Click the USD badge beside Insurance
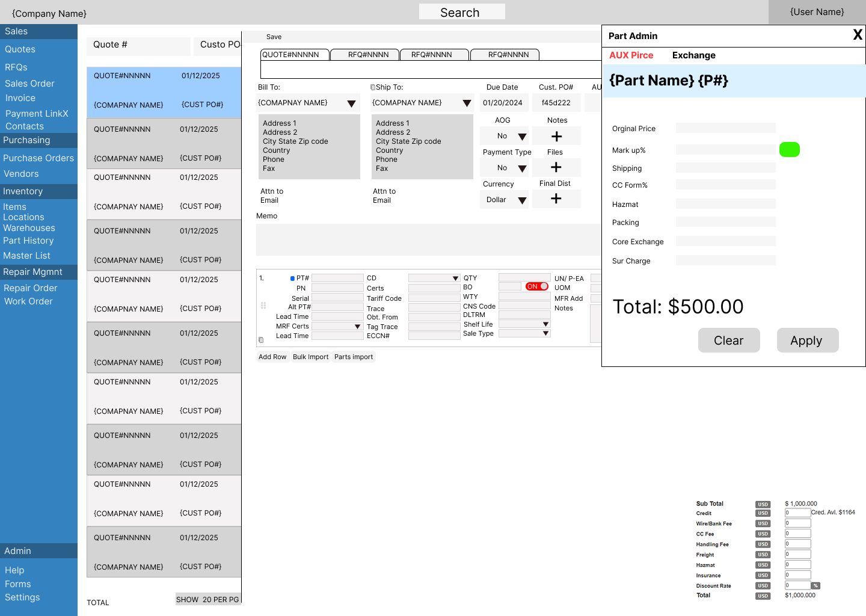 [763, 576]
